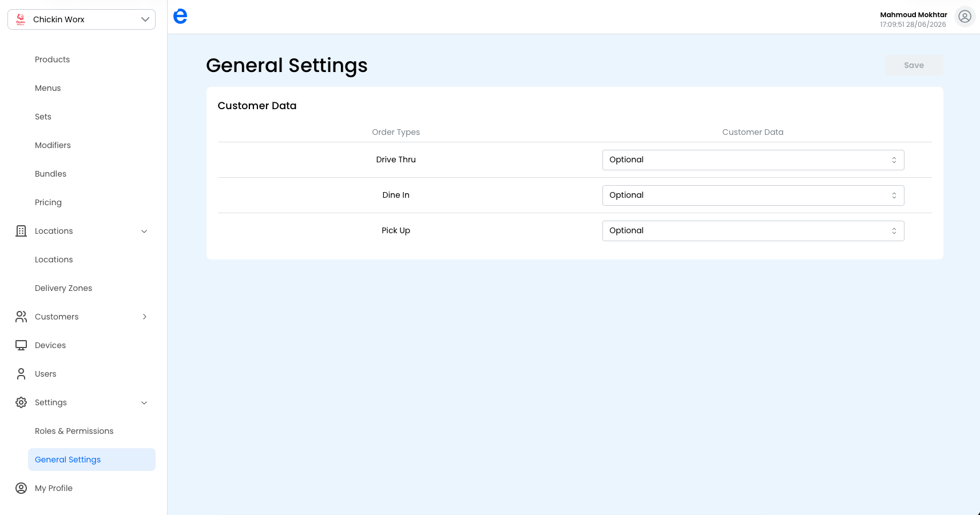This screenshot has width=980, height=515.
Task: Open the Devices menu label
Action: point(50,345)
